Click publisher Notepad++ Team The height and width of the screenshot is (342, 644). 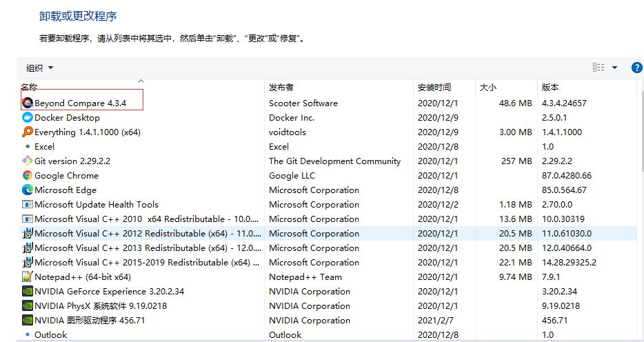305,277
